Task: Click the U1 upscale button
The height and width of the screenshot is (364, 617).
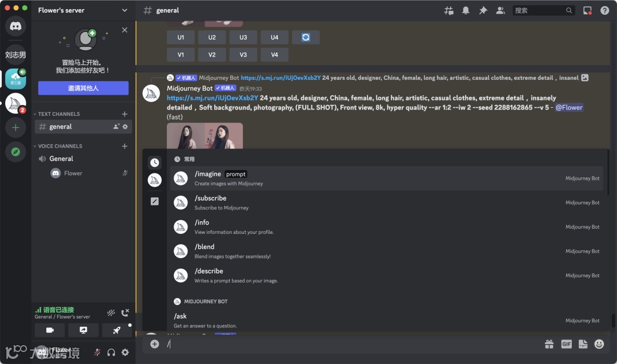Action: (x=181, y=37)
